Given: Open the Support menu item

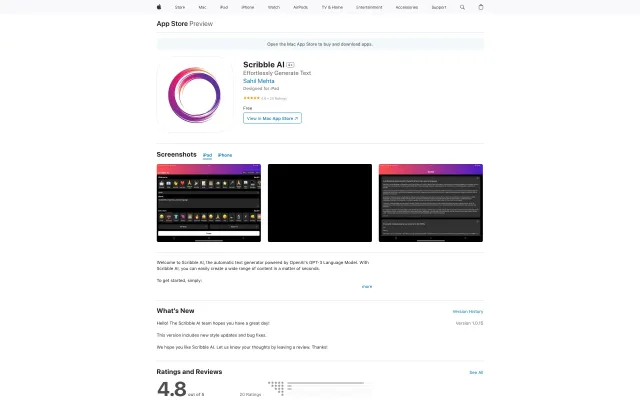Looking at the screenshot, I should click(439, 6).
